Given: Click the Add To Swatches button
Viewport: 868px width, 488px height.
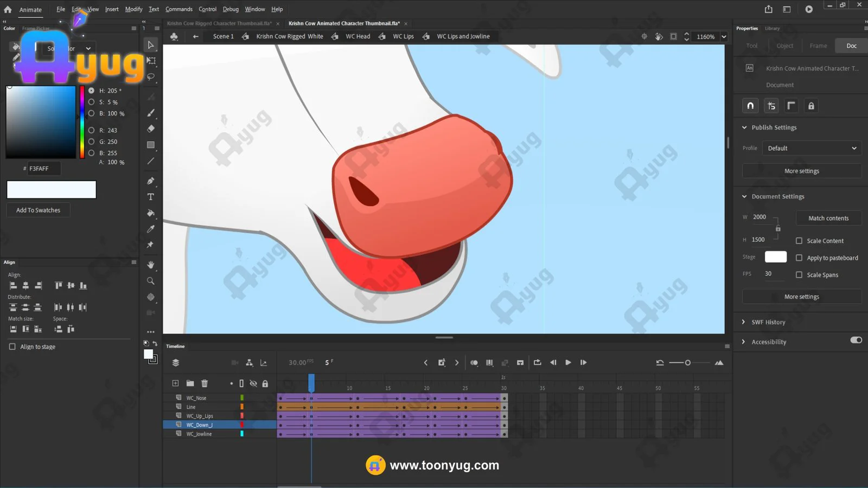Looking at the screenshot, I should pos(38,210).
